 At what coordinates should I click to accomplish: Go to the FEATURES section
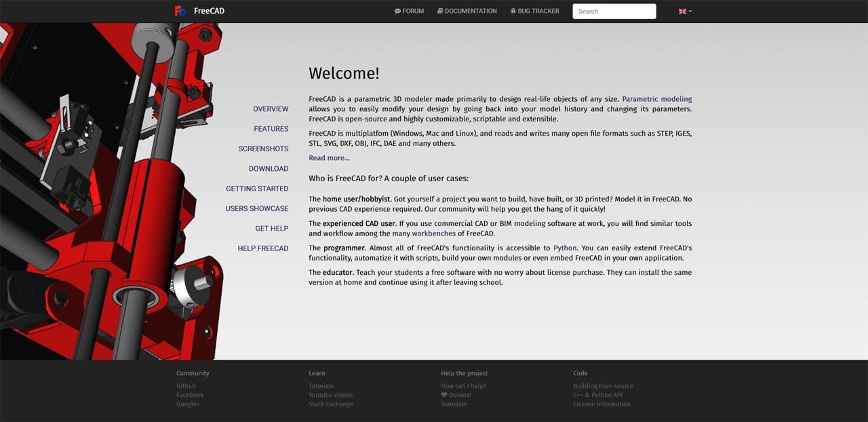pyautogui.click(x=271, y=129)
